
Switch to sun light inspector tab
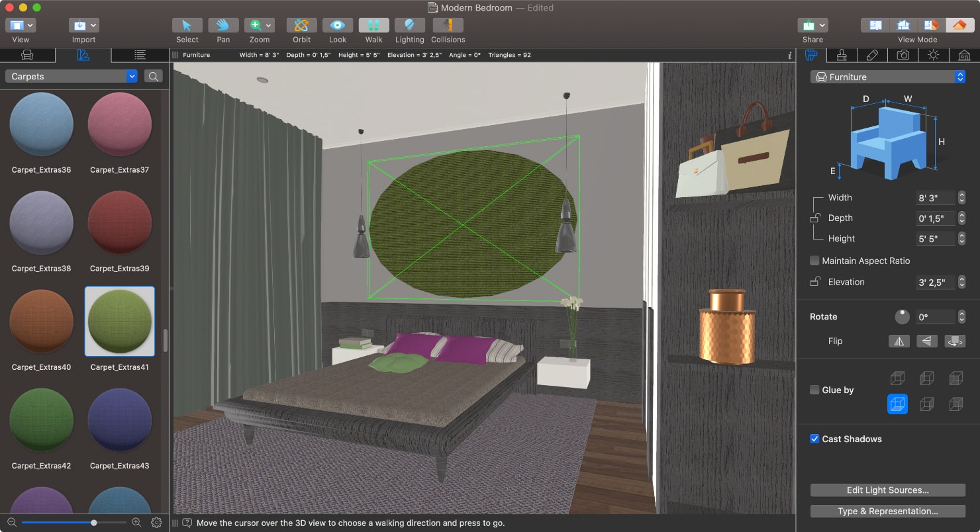tap(933, 55)
